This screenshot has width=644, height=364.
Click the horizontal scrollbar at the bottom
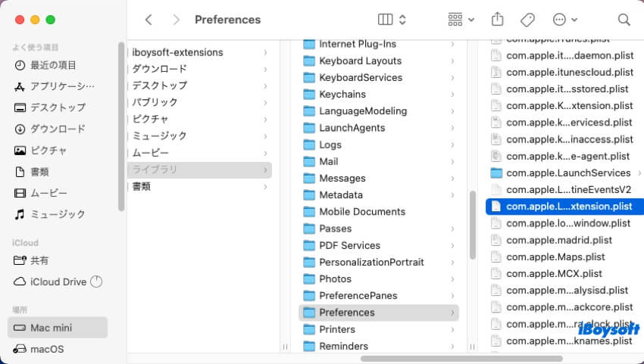(x=461, y=359)
